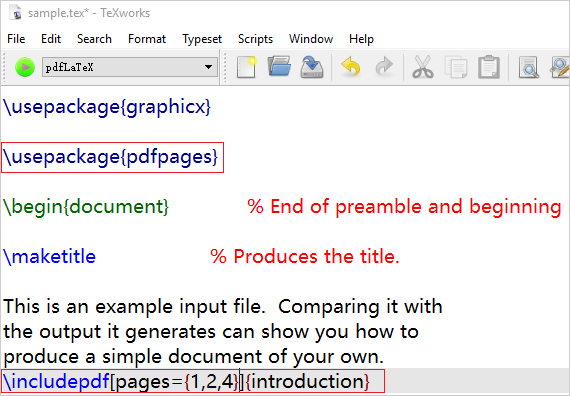Viewport: 570px width, 396px height.
Task: Click the Find magnifier icon
Action: click(528, 67)
